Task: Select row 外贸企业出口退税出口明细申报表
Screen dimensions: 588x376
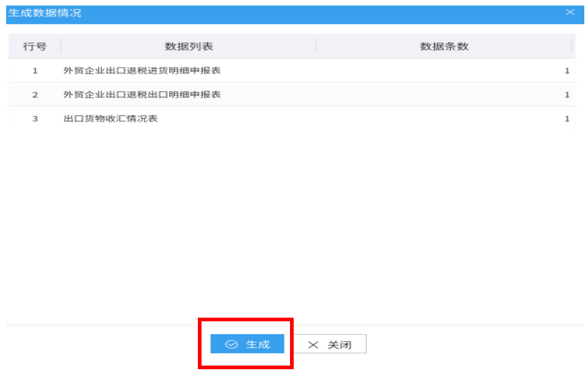Action: (x=292, y=95)
